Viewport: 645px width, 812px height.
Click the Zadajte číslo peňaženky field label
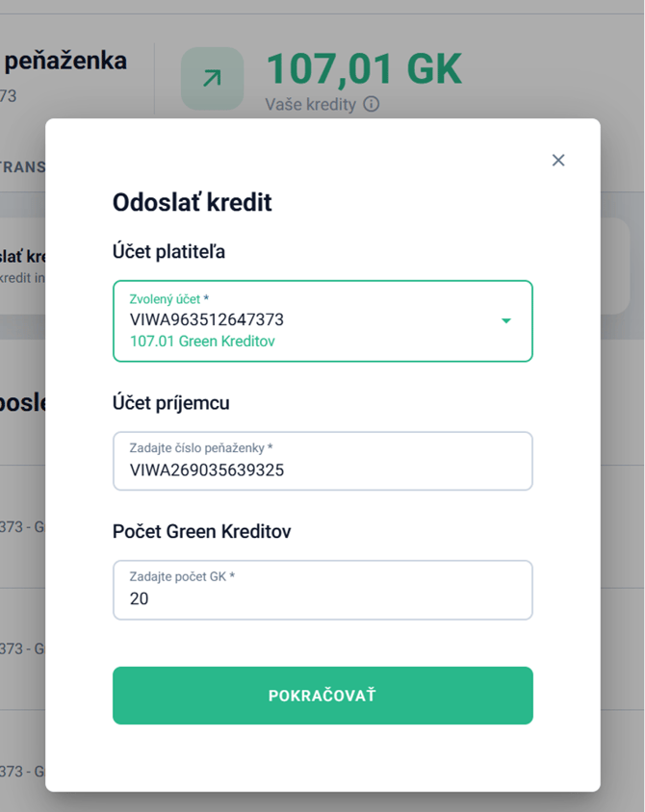(201, 448)
